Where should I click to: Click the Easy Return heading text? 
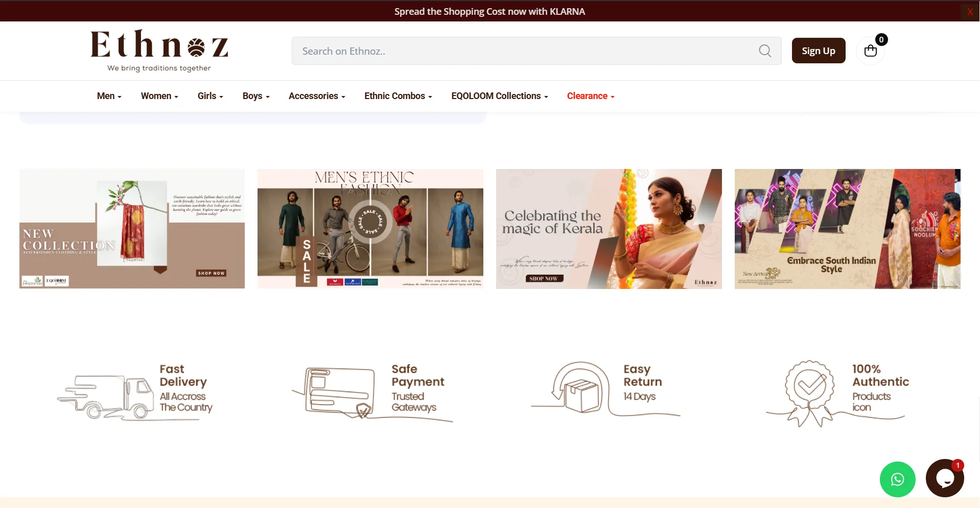tap(643, 375)
